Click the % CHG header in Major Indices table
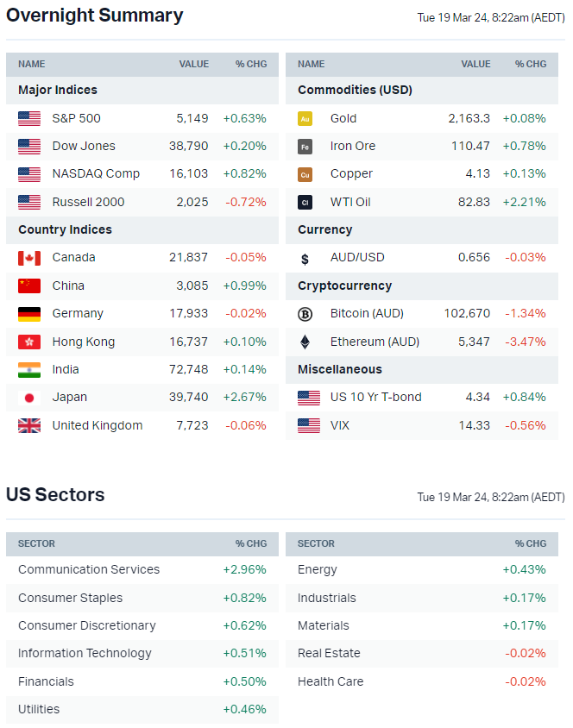573x728 pixels. coord(251,64)
